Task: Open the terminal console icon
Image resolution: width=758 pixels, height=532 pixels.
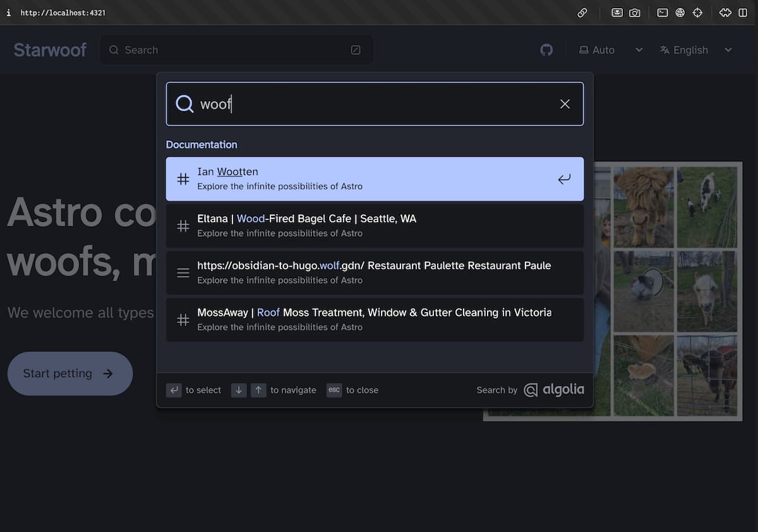Action: 663,13
